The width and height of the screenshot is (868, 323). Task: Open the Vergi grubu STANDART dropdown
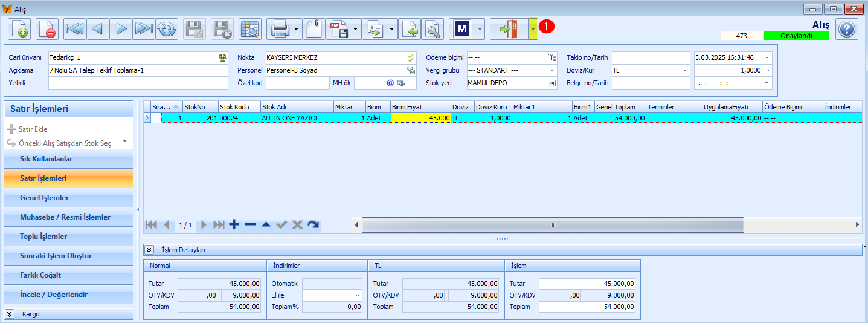(x=552, y=70)
